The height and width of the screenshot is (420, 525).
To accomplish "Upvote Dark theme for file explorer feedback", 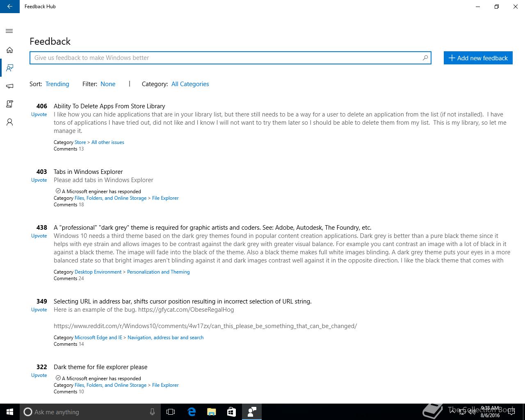I will coord(39,375).
